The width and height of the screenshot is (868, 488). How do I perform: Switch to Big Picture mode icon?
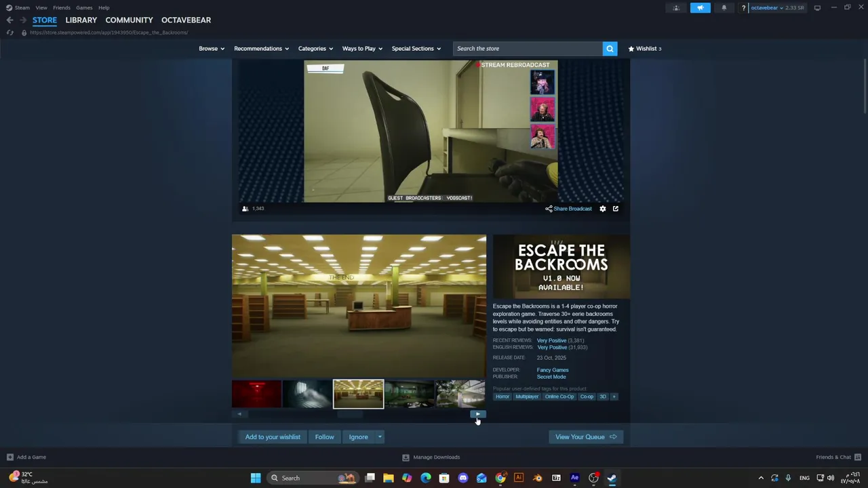tap(817, 8)
